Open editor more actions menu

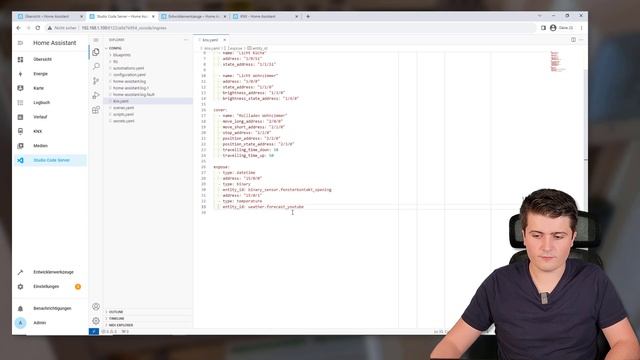coord(581,40)
